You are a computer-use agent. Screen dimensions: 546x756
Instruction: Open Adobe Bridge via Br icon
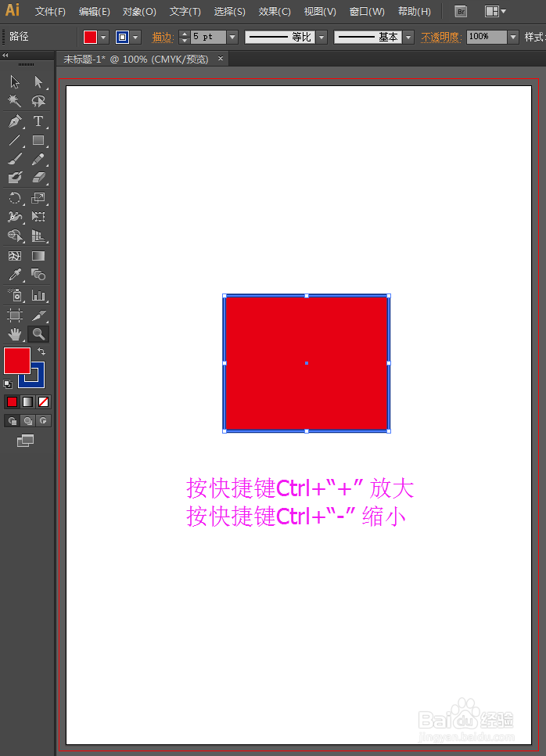[461, 12]
